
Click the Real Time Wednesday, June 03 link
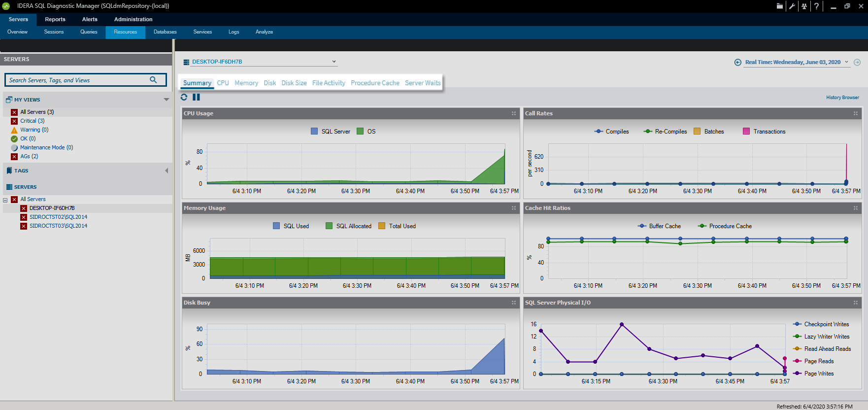793,62
